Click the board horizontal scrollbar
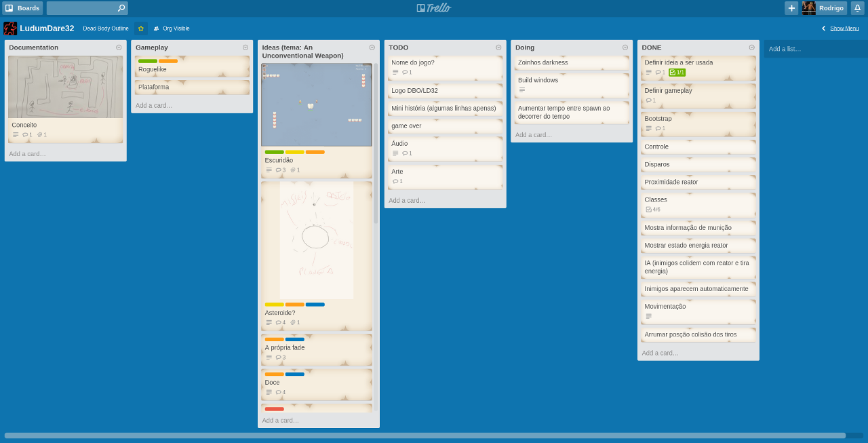The height and width of the screenshot is (443, 868). [x=425, y=436]
